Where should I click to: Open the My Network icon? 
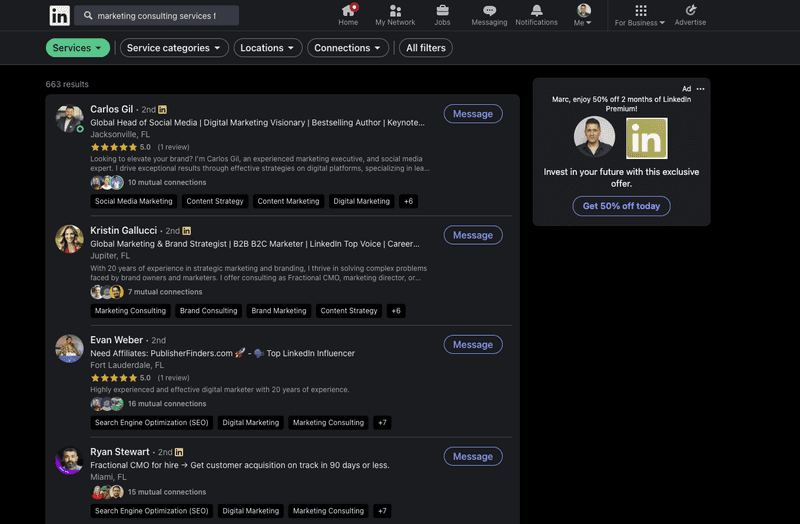[x=395, y=11]
